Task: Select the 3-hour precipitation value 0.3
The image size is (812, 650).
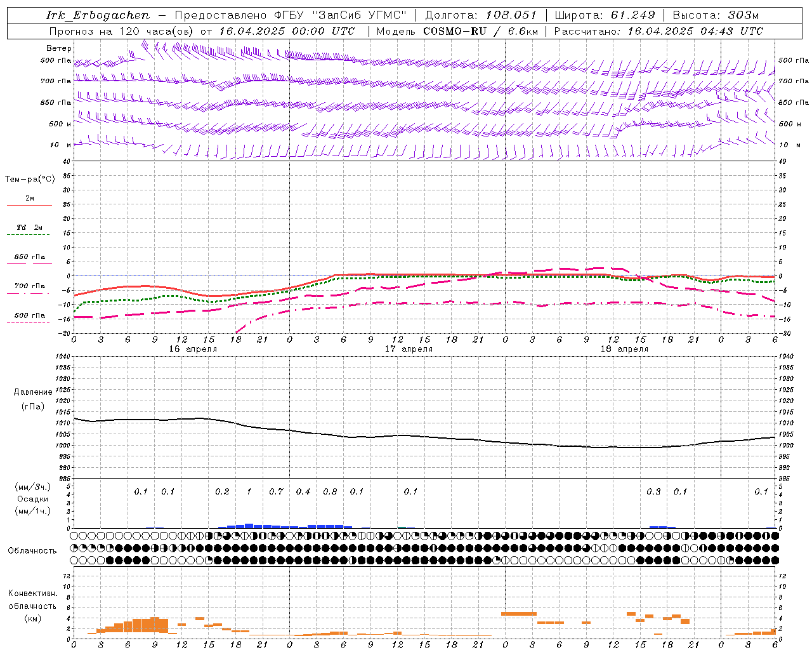Action: (653, 492)
